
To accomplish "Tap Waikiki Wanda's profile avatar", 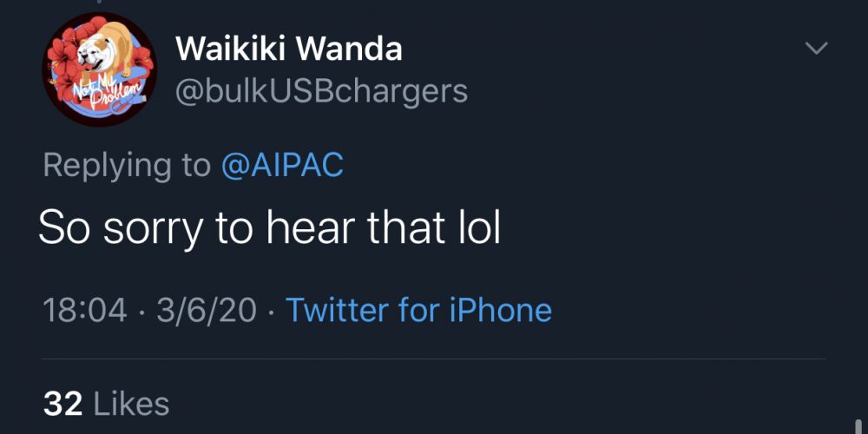I will click(99, 69).
